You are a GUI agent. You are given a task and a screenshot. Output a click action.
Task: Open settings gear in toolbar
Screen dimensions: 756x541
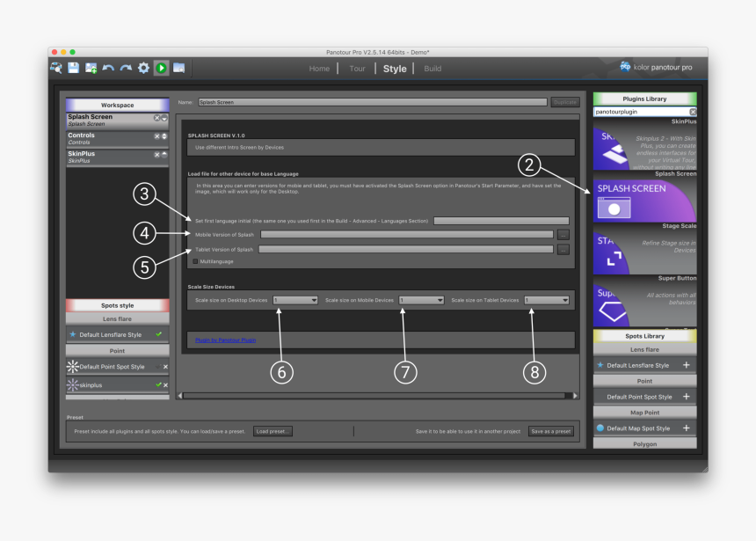coord(143,68)
